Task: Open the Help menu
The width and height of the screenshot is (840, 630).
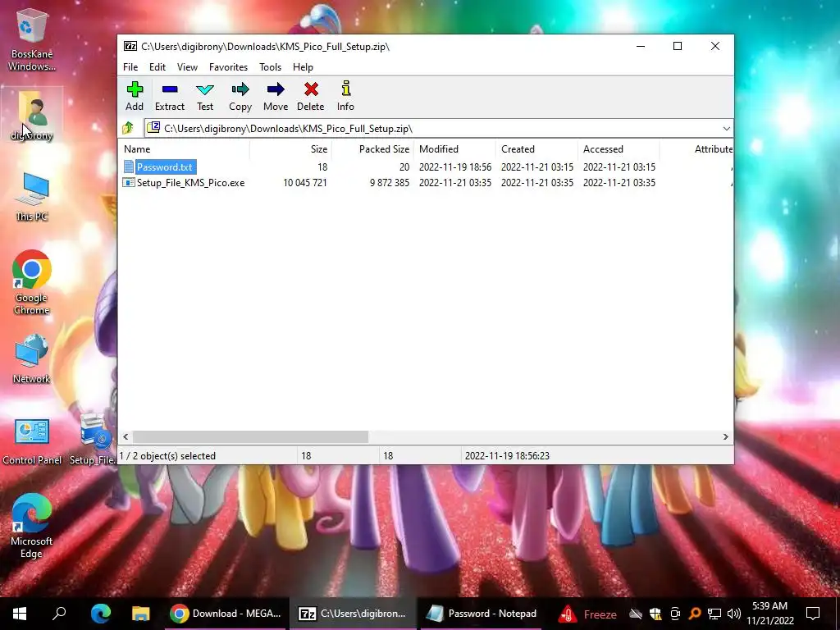Action: [303, 67]
